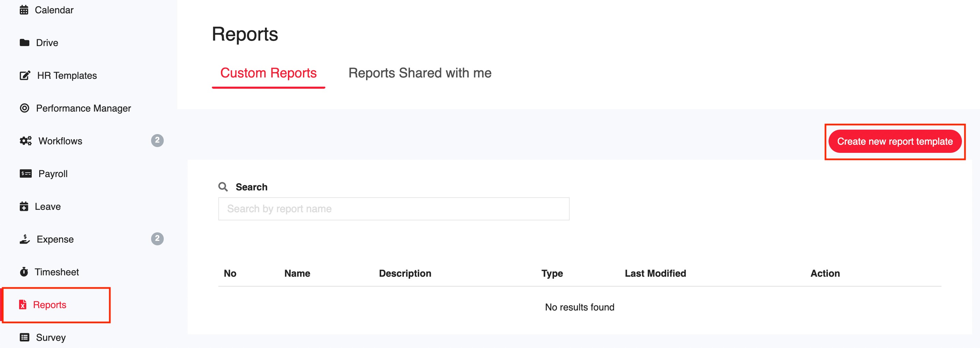Click the Reports file icon

tap(23, 304)
